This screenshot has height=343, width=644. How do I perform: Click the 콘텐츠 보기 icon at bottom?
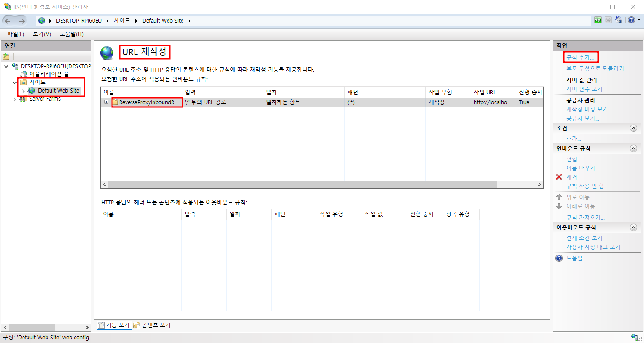(137, 325)
